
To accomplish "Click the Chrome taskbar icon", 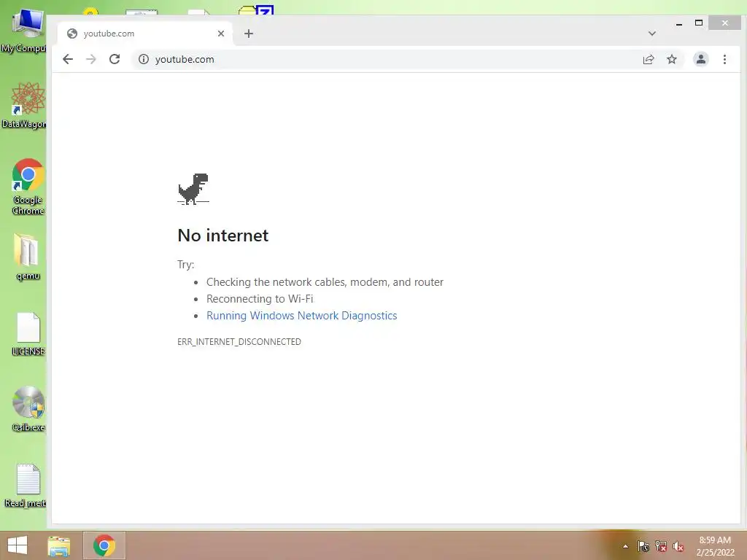I will 104,545.
